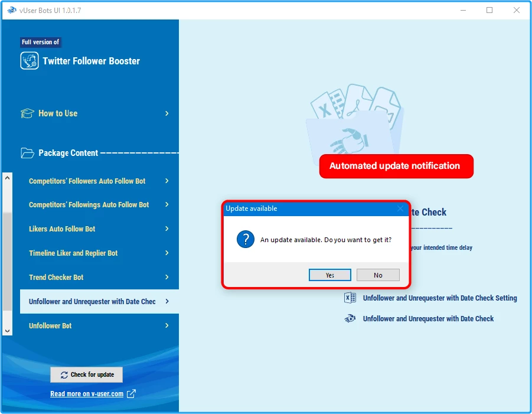Click the How to Use graduation cap icon

pyautogui.click(x=27, y=113)
